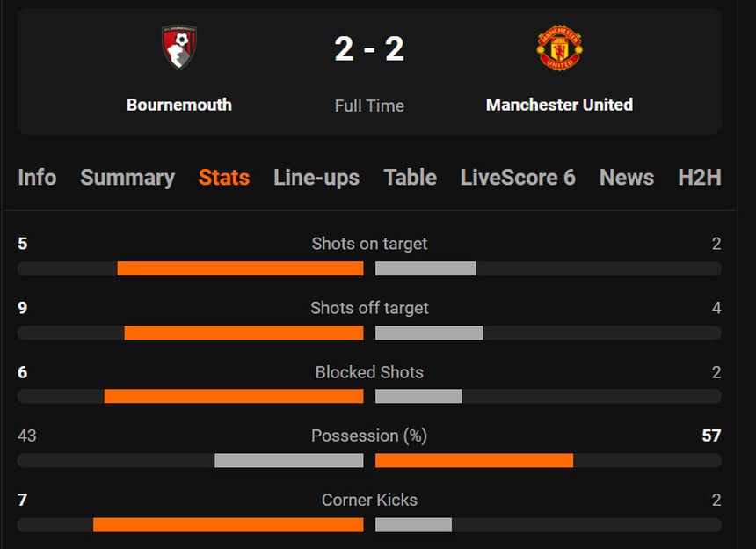Click the Blocked Shots label
Image resolution: width=756 pixels, height=549 pixels.
pos(369,372)
